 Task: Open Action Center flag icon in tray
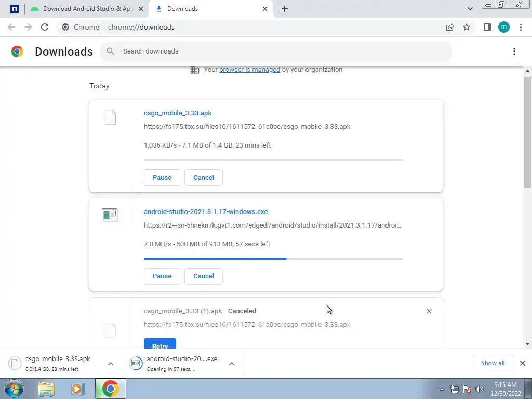coord(467,389)
